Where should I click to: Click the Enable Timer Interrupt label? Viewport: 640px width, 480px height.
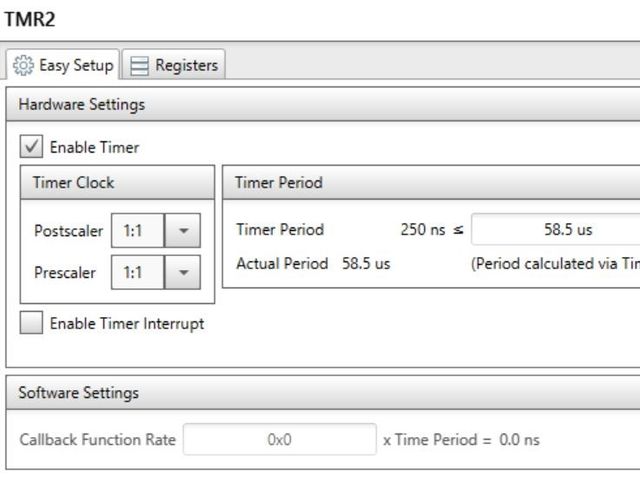(127, 323)
